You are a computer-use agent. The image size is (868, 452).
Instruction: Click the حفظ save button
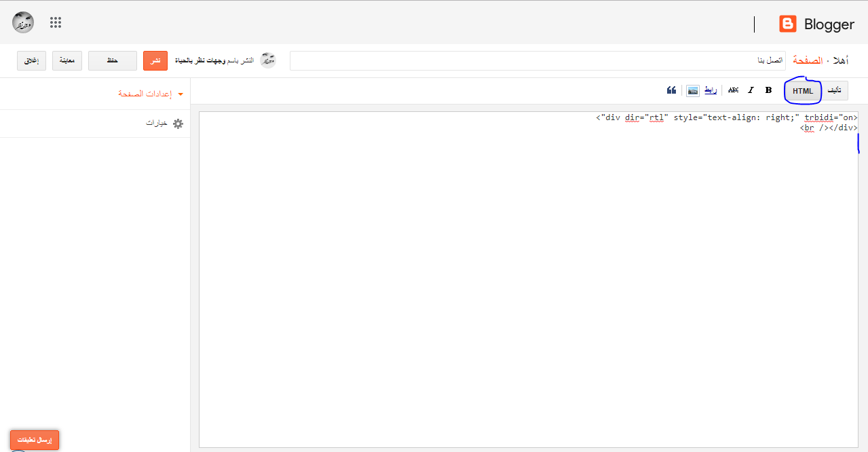click(x=113, y=60)
